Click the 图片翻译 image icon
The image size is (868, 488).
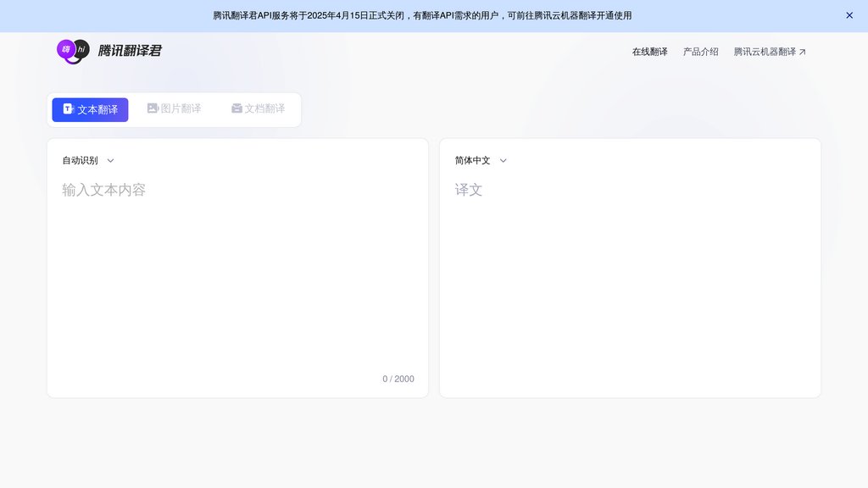coord(153,108)
